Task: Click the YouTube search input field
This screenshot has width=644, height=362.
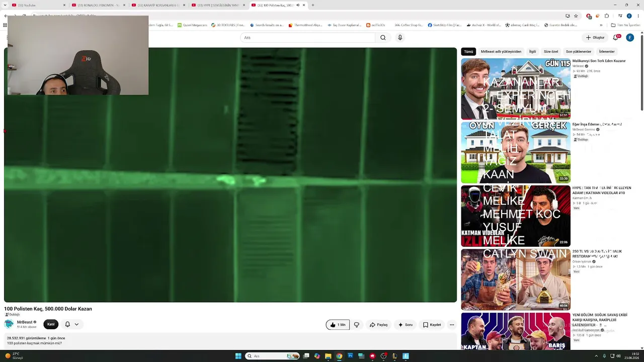Action: [308, 38]
